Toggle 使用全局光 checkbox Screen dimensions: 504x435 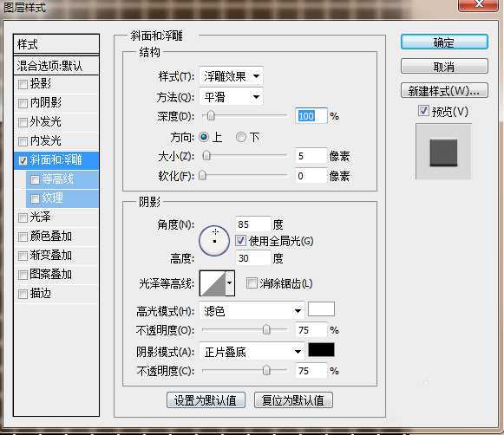(241, 241)
